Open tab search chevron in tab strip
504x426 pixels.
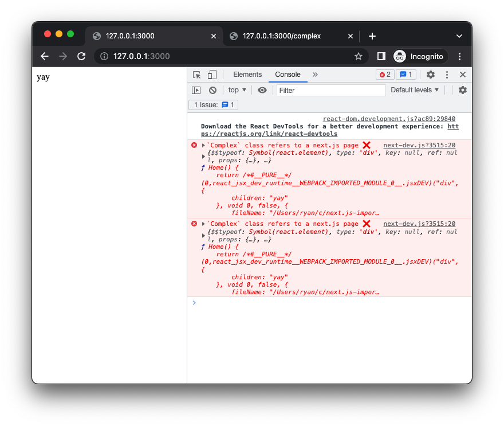tap(459, 36)
